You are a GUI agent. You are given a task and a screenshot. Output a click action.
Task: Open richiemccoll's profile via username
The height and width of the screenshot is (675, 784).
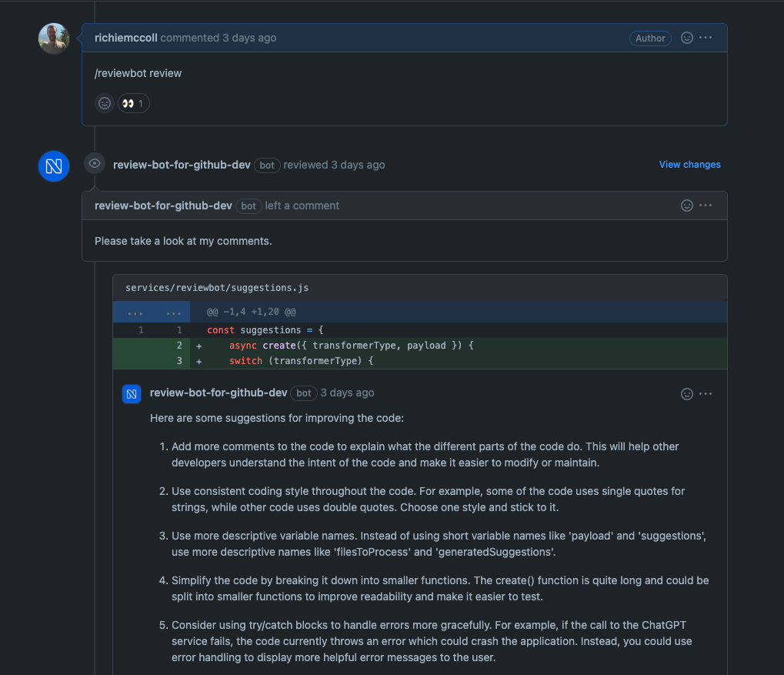(x=126, y=38)
